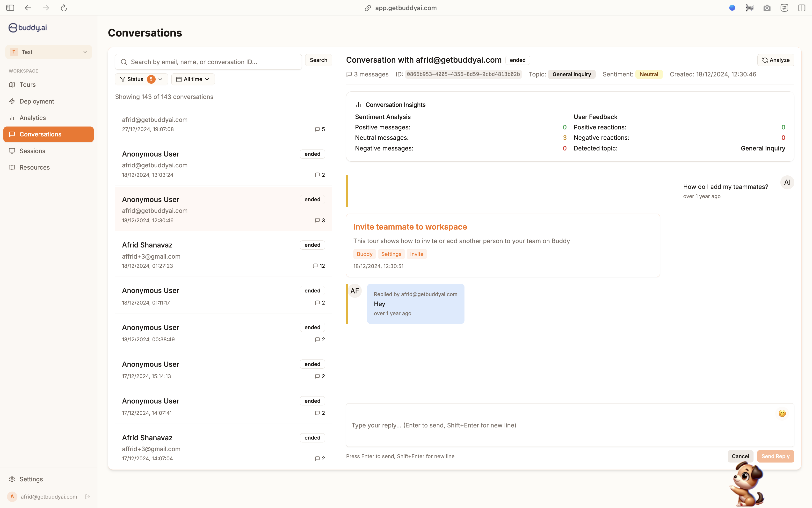
Task: Click the link icon in address bar
Action: (x=368, y=8)
